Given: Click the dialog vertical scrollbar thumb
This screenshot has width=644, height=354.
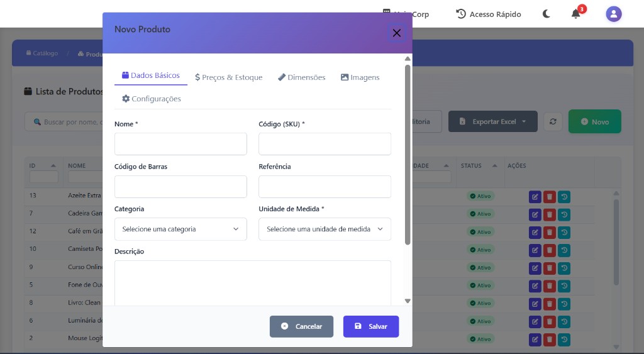Looking at the screenshot, I should pyautogui.click(x=408, y=155).
